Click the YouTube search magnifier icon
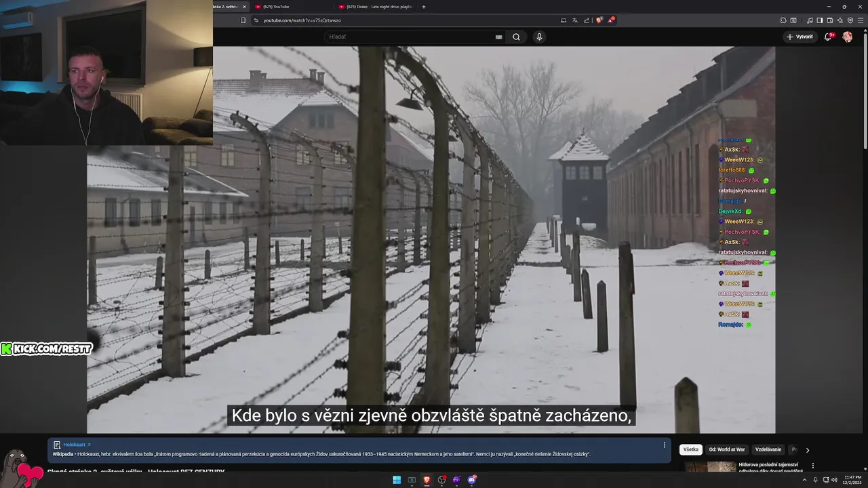Screen dimensions: 868x488 point(516,37)
